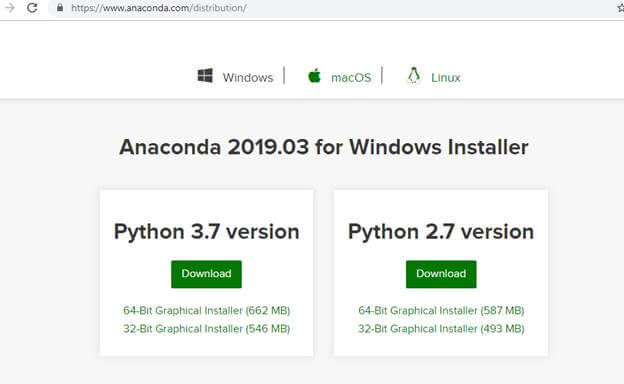Bookmark page with the star icon
Image resolution: width=624 pixels, height=384 pixels.
620,8
